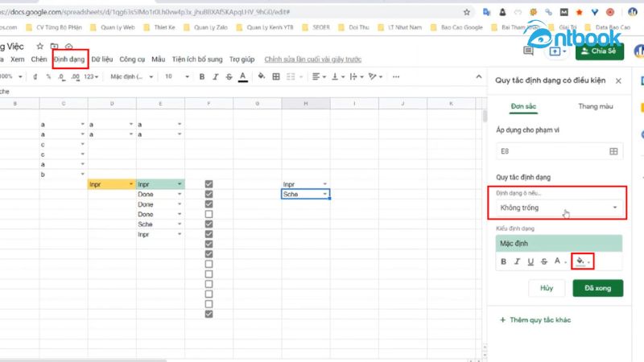The height and width of the screenshot is (362, 644).
Task: Click the Đã xong button
Action: point(597,287)
